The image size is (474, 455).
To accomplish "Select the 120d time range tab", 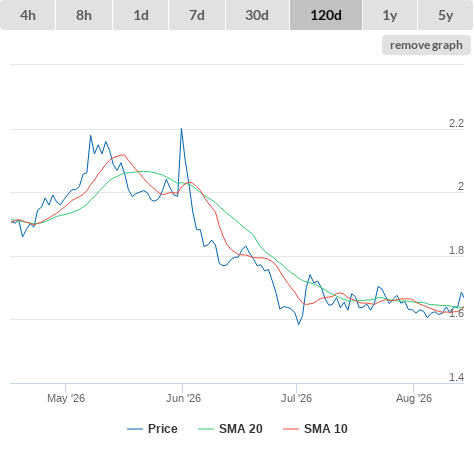I will click(326, 15).
